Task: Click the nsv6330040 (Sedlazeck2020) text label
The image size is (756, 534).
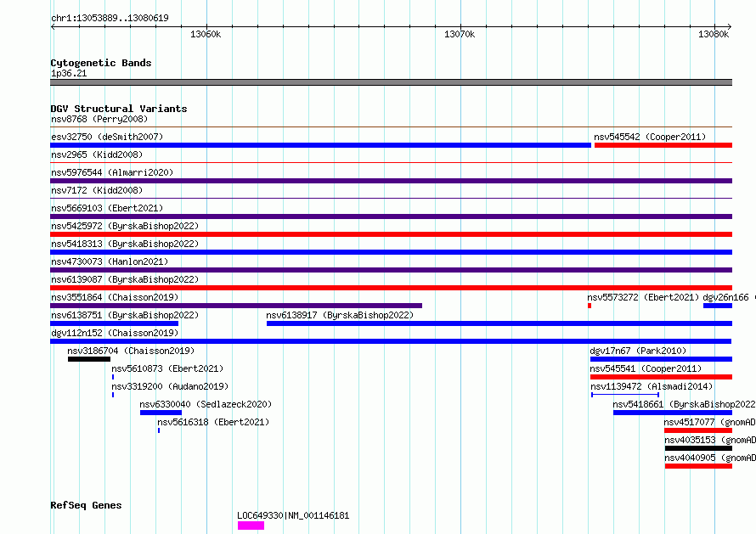Action: pyautogui.click(x=206, y=404)
